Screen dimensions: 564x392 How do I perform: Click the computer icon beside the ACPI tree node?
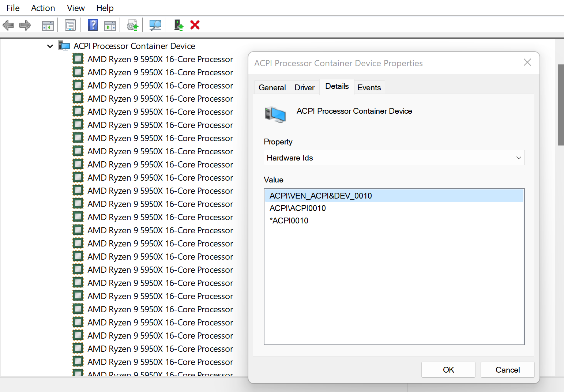[64, 46]
